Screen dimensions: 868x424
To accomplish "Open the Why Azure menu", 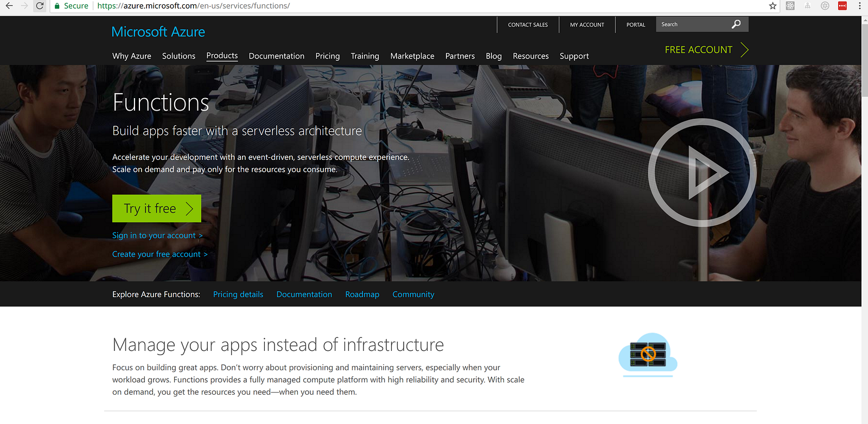I will click(132, 56).
